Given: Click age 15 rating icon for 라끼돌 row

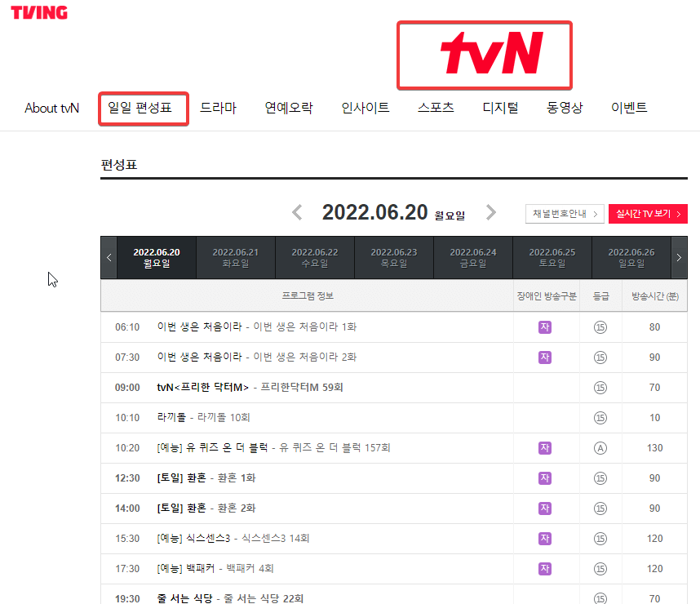Looking at the screenshot, I should pyautogui.click(x=600, y=418).
